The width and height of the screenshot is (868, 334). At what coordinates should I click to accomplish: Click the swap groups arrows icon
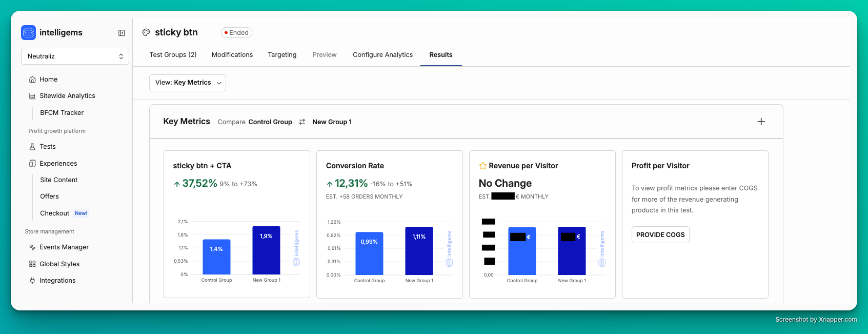pos(302,122)
